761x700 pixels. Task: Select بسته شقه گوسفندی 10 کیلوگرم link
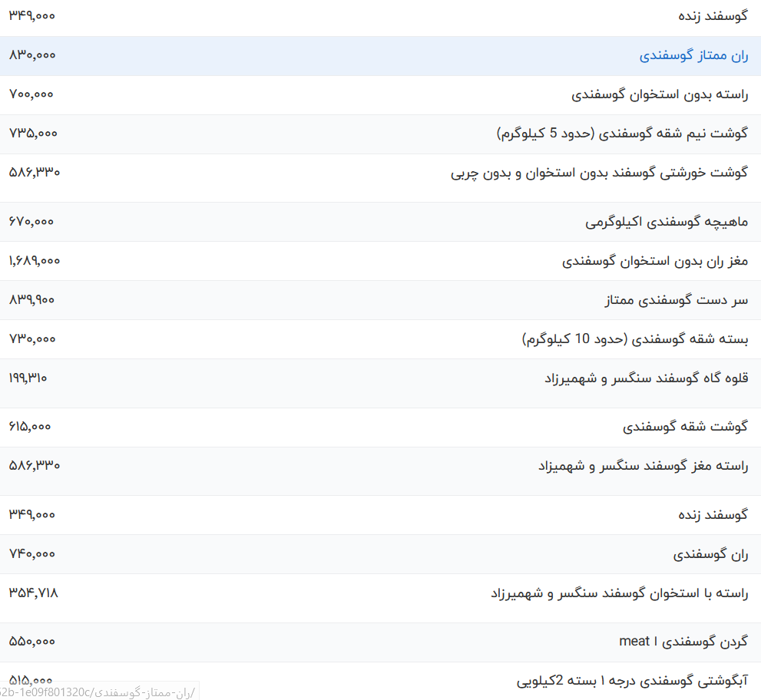pos(634,339)
